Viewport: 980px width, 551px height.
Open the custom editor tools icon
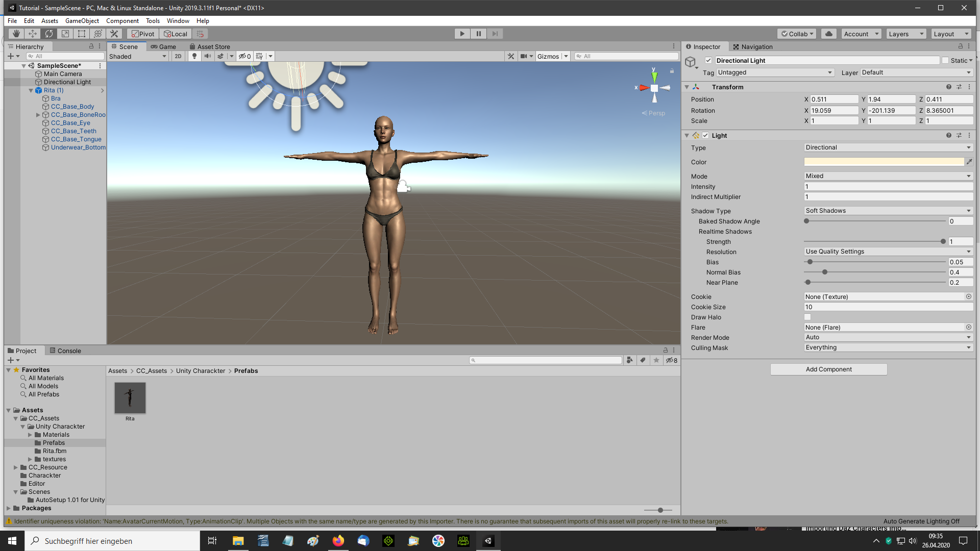tap(114, 34)
